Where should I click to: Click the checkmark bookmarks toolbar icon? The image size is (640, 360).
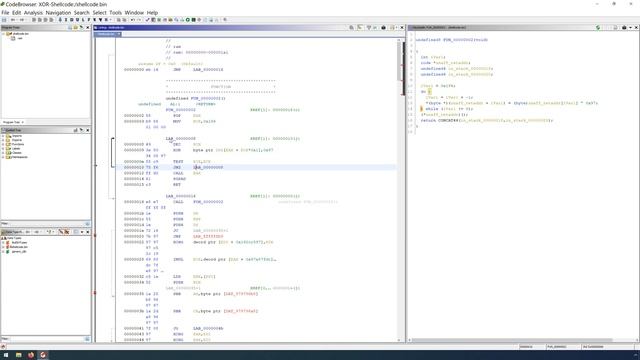(x=148, y=20)
